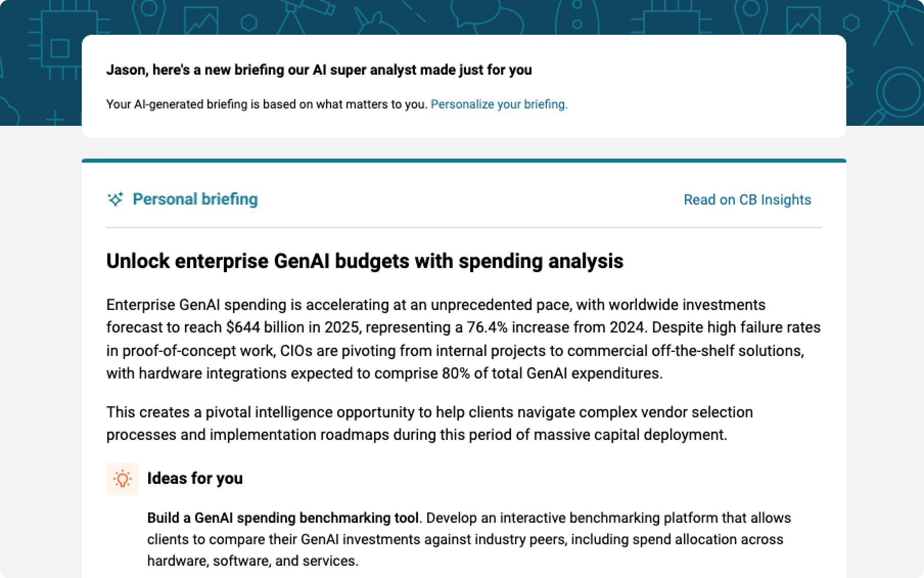Click the teal bar atop the briefing card
Viewport: 924px width, 578px height.
pyautogui.click(x=464, y=161)
